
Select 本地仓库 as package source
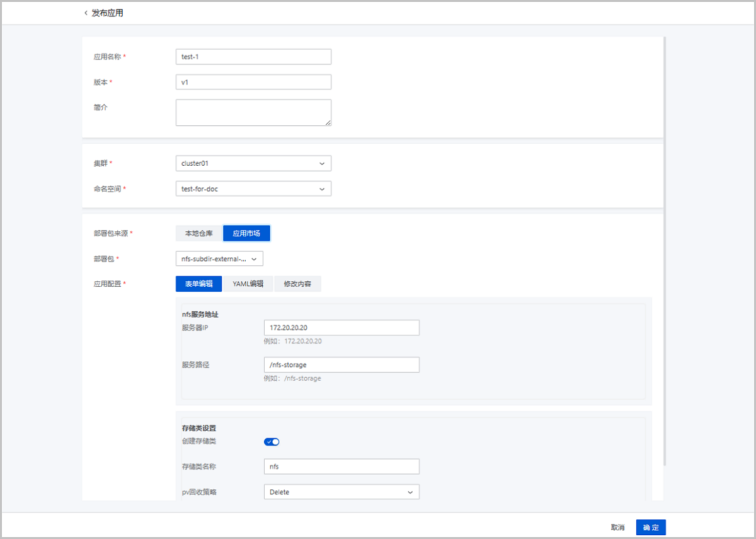coord(198,233)
